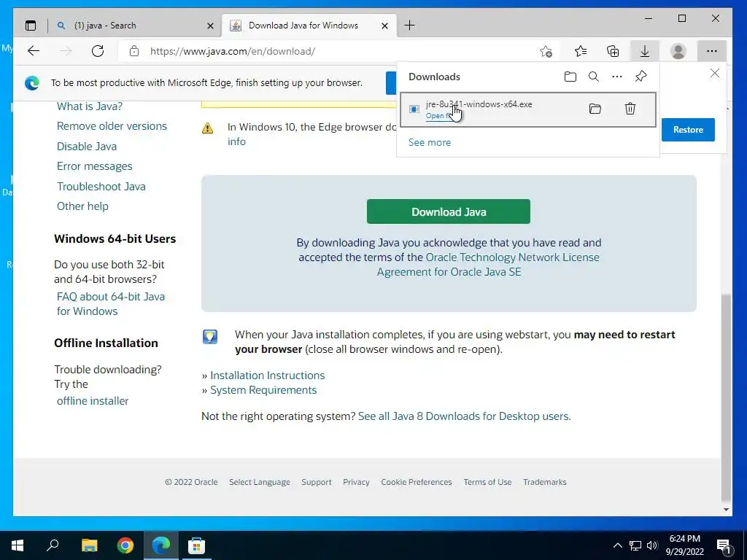This screenshot has width=747, height=560.
Task: Open Troubleshoot Java link
Action: click(x=101, y=186)
